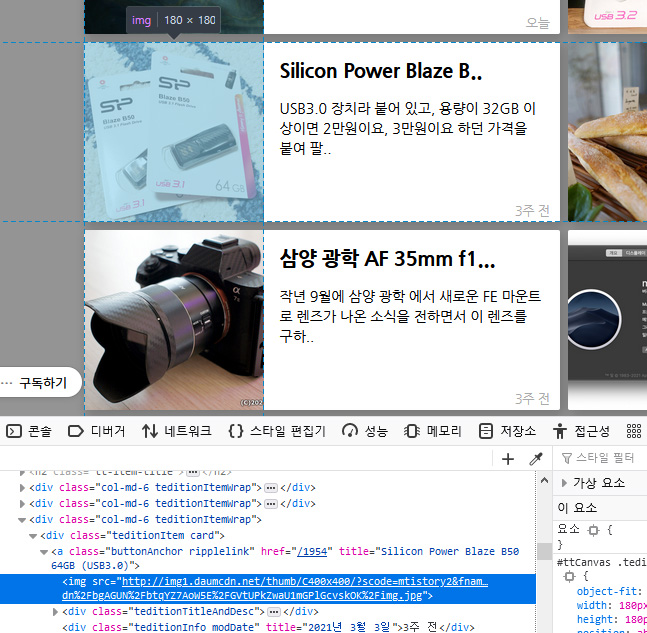Click ellipsis badge in teditionTitleAndDesc row
This screenshot has height=633, width=647.
(x=274, y=612)
